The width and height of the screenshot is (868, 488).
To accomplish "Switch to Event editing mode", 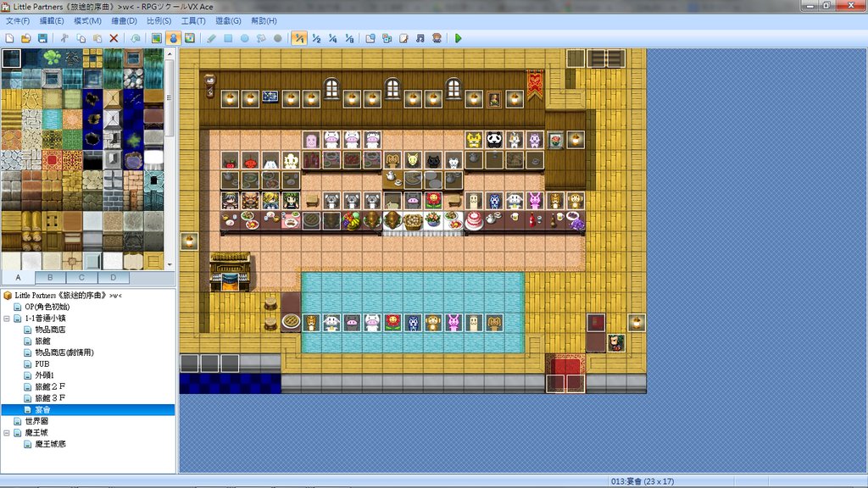I will coord(173,38).
